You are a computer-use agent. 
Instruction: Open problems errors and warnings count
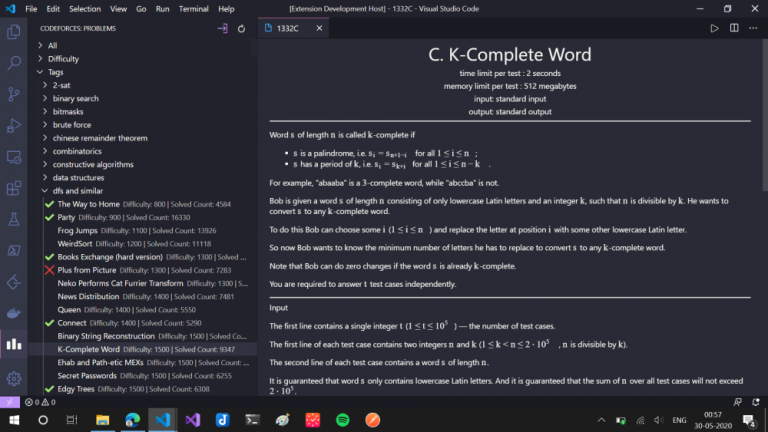click(x=40, y=402)
